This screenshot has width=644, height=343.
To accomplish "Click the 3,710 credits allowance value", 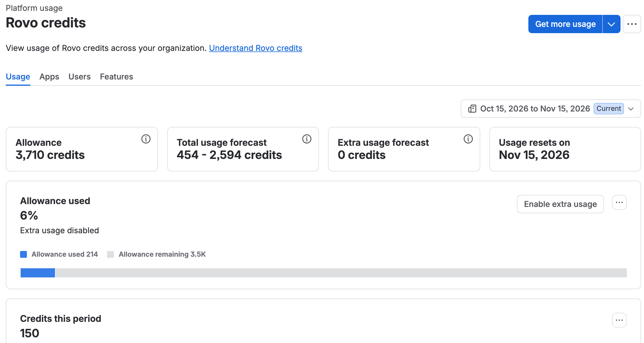I will click(50, 155).
